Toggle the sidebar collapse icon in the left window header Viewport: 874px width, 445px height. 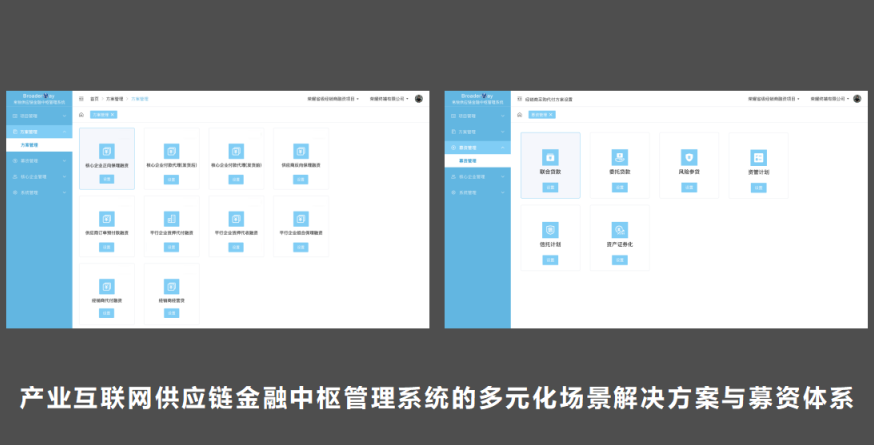(x=81, y=99)
